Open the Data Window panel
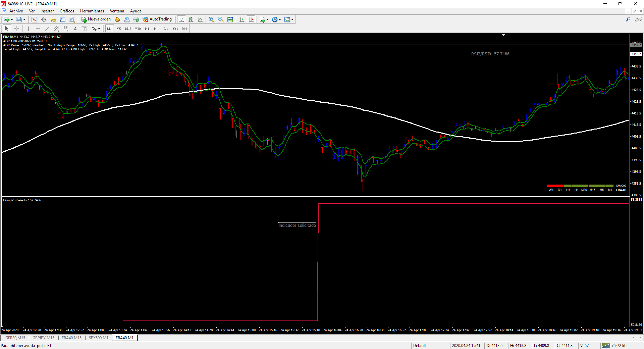 (44, 19)
